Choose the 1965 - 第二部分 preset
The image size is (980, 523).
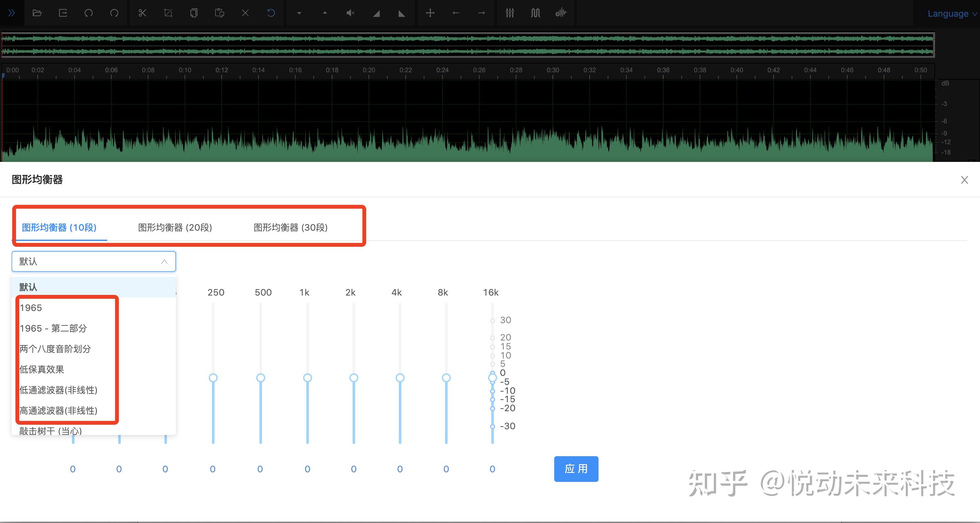93,328
